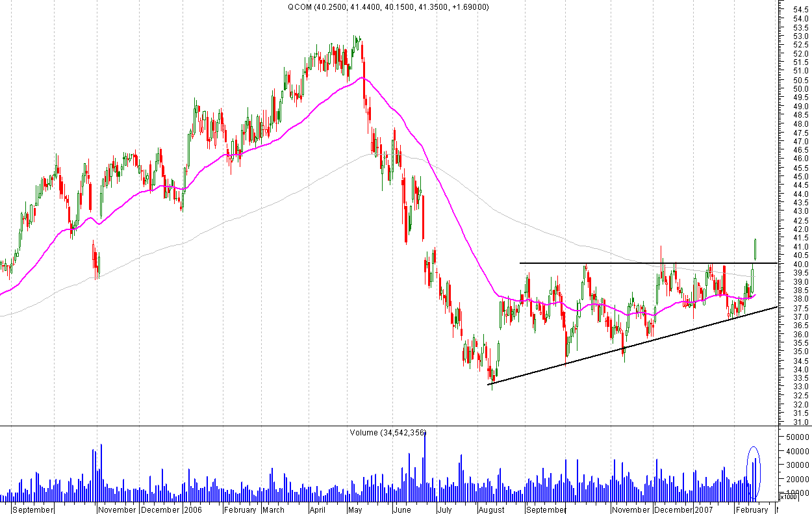
Task: Select the December label just before 2007
Action: click(673, 510)
